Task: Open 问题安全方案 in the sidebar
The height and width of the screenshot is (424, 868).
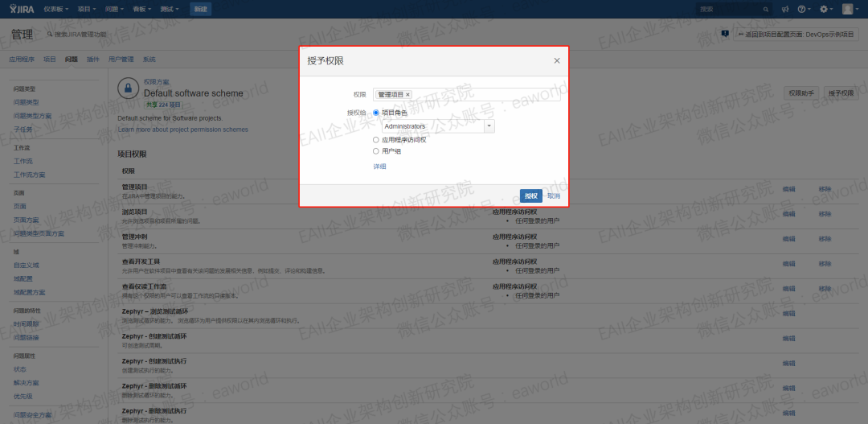Action: click(x=33, y=414)
